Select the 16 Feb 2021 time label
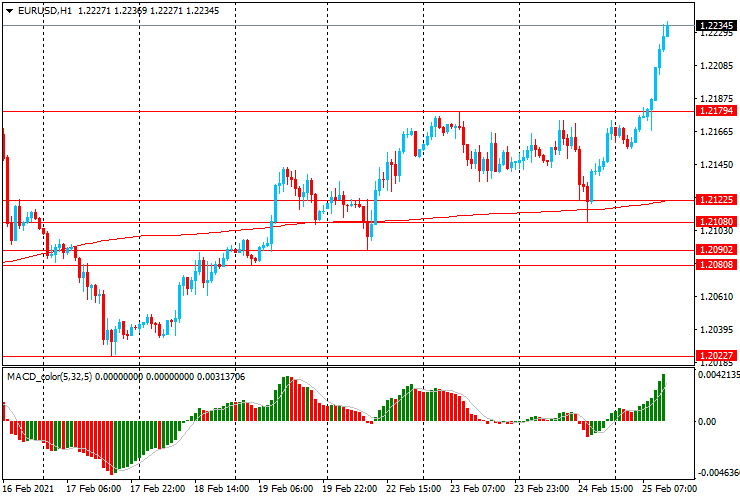 [x=28, y=489]
